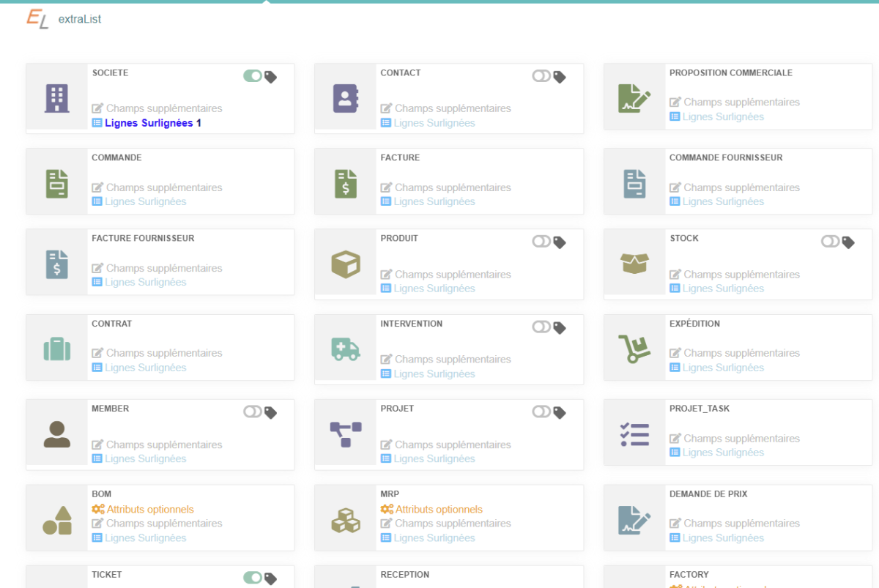Screen dimensions: 879x588
Task: Click the tag icon in Stock card
Action: pos(848,242)
